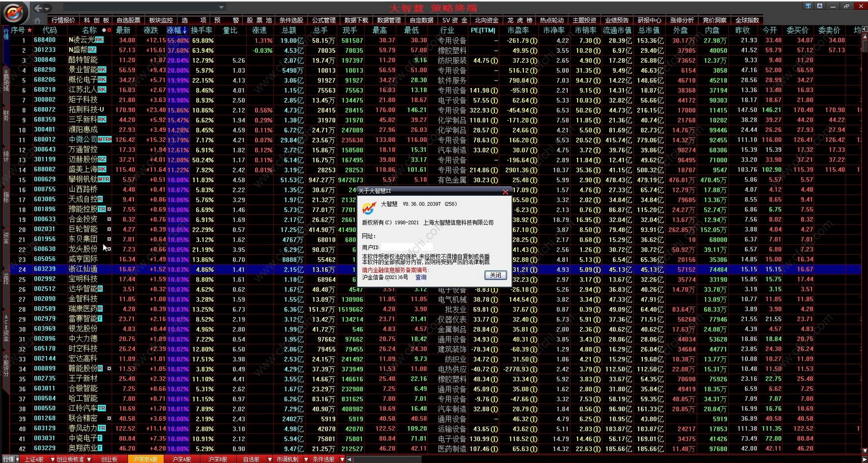Expand the back-history dropdown arrow
Image resolution: width=868 pixels, height=463 pixels.
pyautogui.click(x=47, y=8)
